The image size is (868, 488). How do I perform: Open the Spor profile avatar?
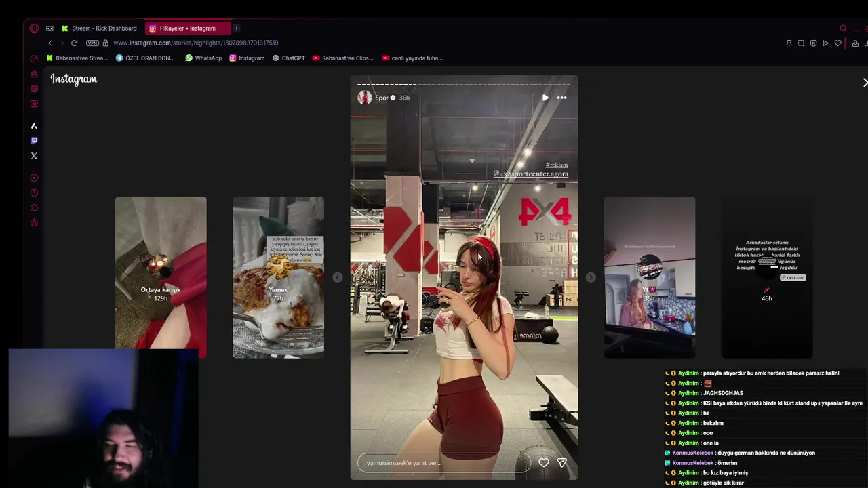click(x=365, y=98)
